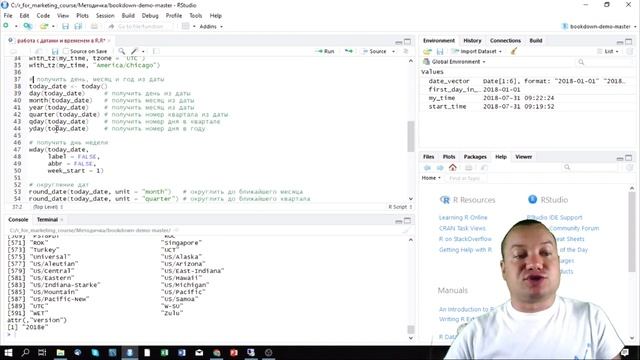Click the Environment search field
The width and height of the screenshot is (640, 360).
tap(603, 62)
